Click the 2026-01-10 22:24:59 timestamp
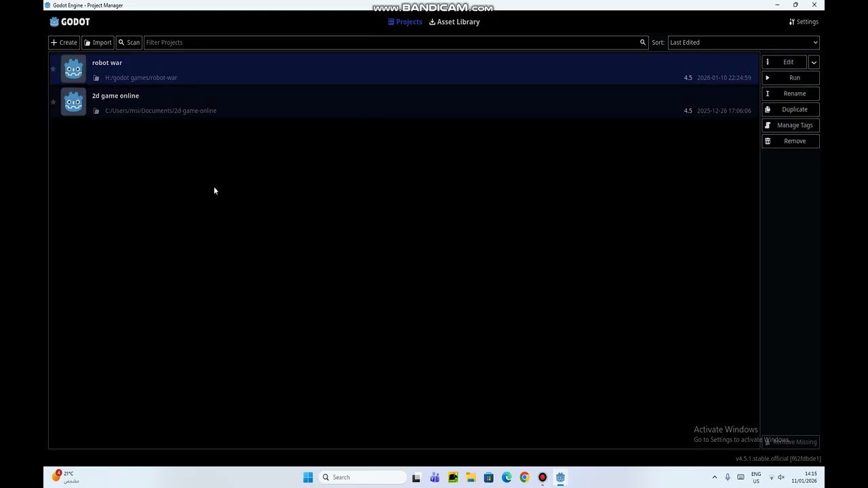 tap(724, 78)
